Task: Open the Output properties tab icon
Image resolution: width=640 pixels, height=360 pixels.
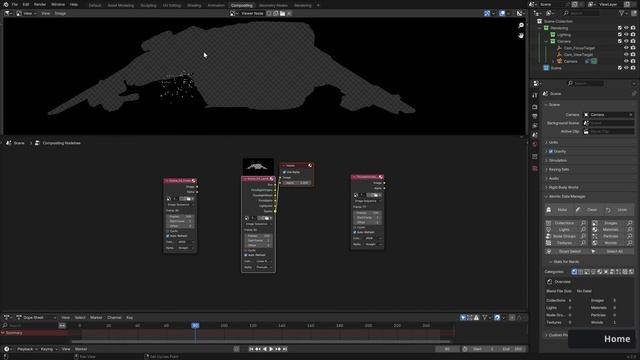Action: 535,116
